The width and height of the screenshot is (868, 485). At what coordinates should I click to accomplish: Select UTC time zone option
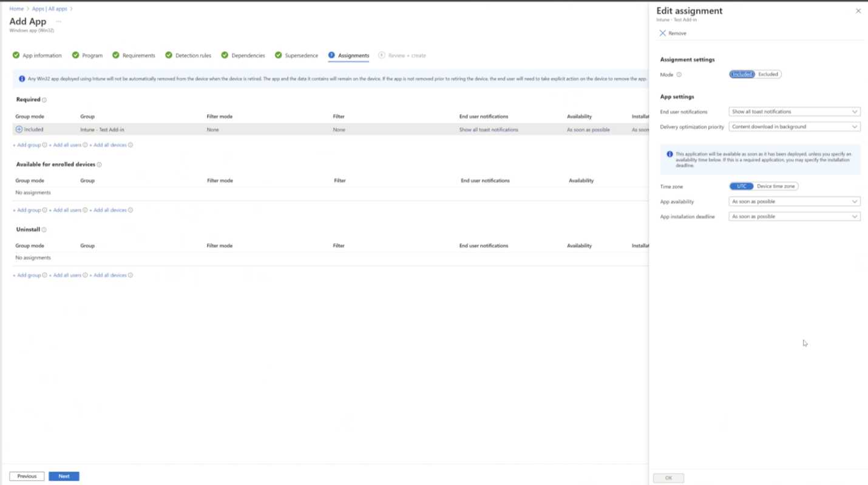pos(741,186)
